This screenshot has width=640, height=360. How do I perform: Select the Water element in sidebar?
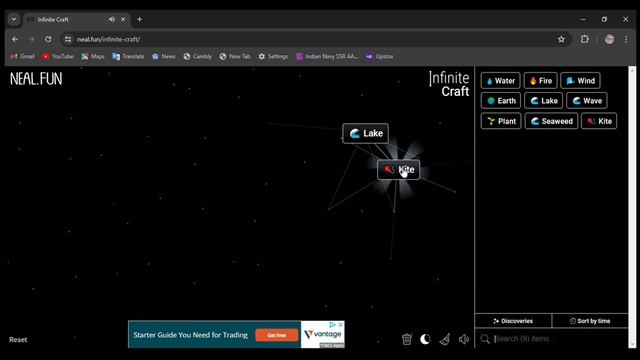pos(500,81)
